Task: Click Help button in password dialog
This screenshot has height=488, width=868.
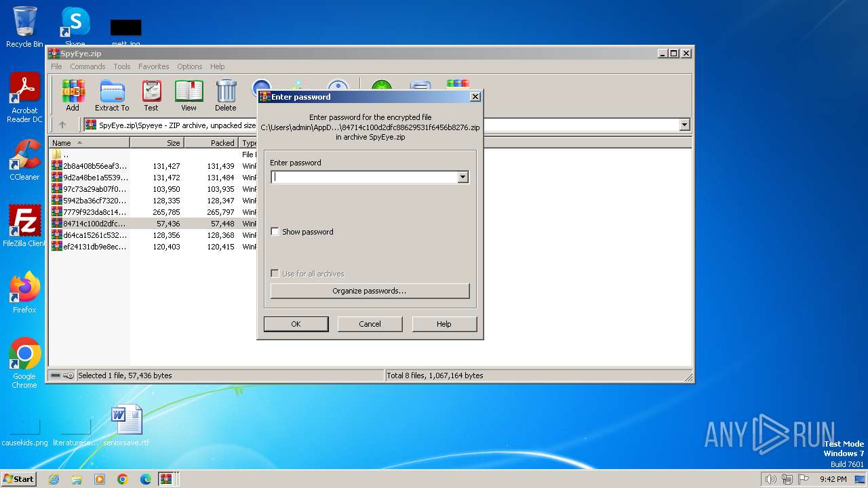Action: [x=444, y=324]
